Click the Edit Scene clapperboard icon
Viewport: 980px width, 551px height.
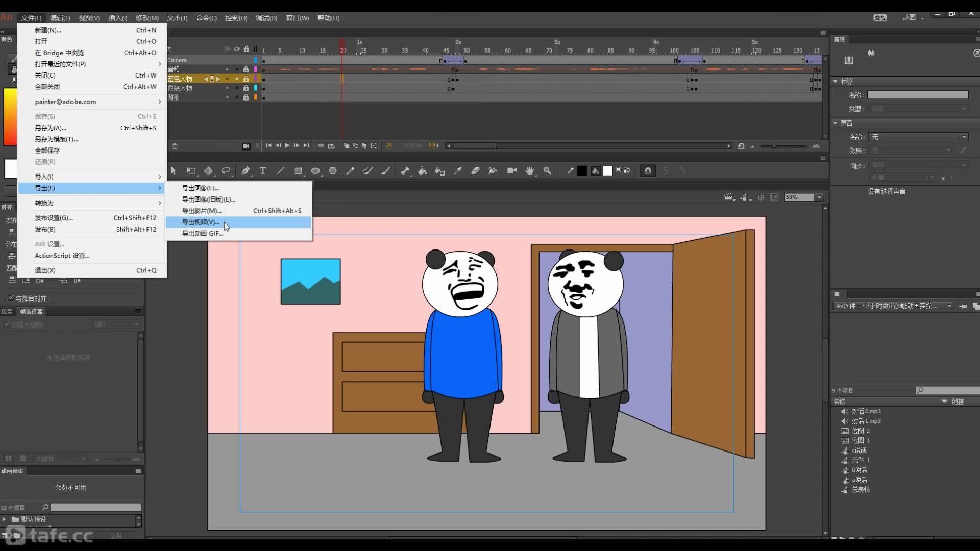pyautogui.click(x=729, y=197)
